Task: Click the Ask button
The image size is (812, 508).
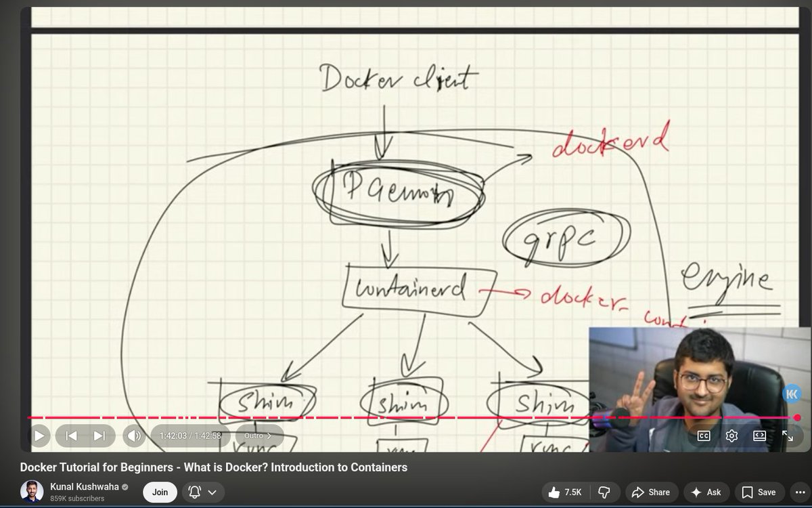Action: pos(705,492)
